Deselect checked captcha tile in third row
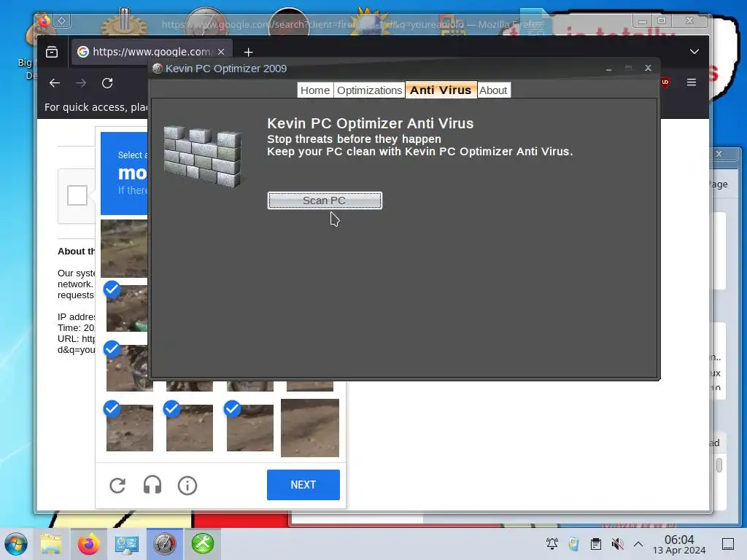747x560 pixels. coord(127,368)
